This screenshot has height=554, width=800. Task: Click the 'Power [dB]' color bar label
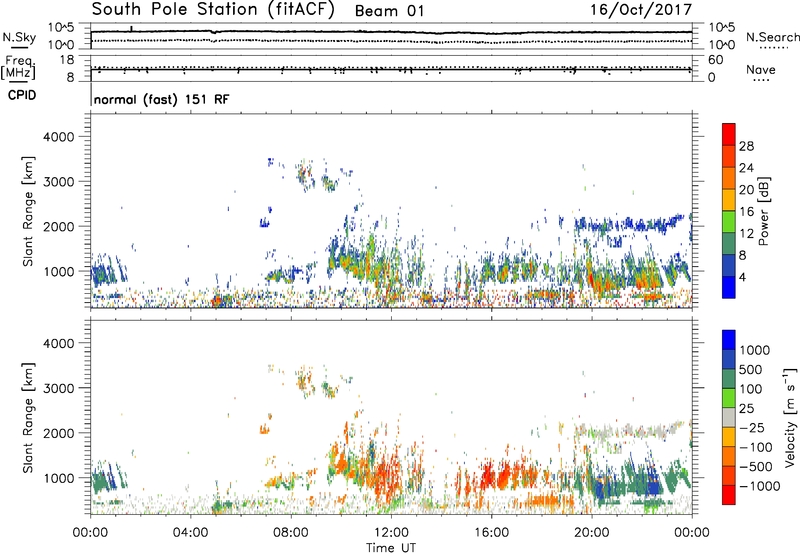[764, 211]
